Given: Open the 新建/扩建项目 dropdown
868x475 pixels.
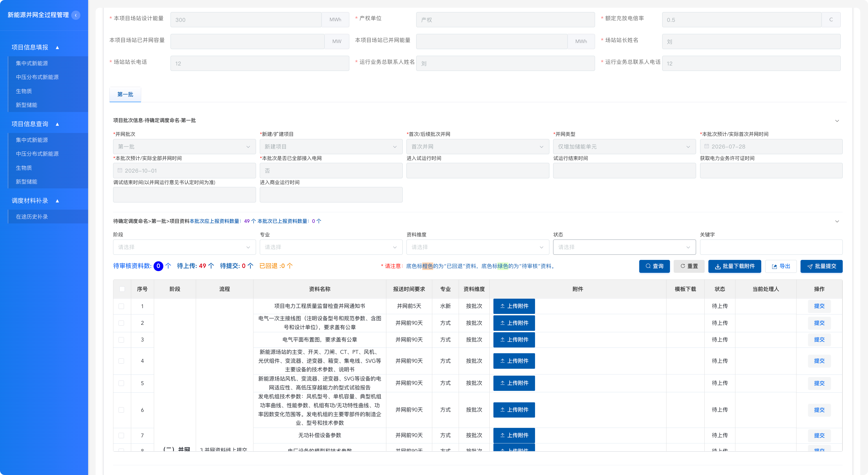Looking at the screenshot, I should (331, 147).
